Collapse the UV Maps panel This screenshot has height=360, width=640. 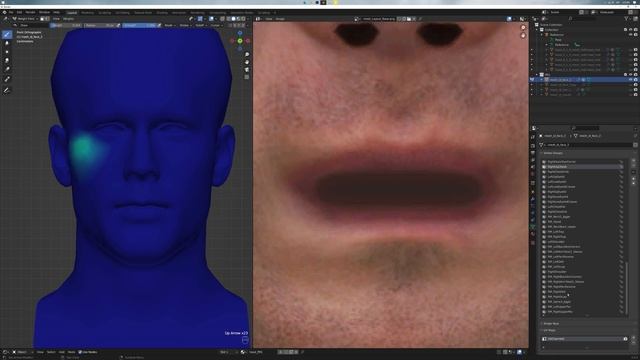pyautogui.click(x=549, y=330)
